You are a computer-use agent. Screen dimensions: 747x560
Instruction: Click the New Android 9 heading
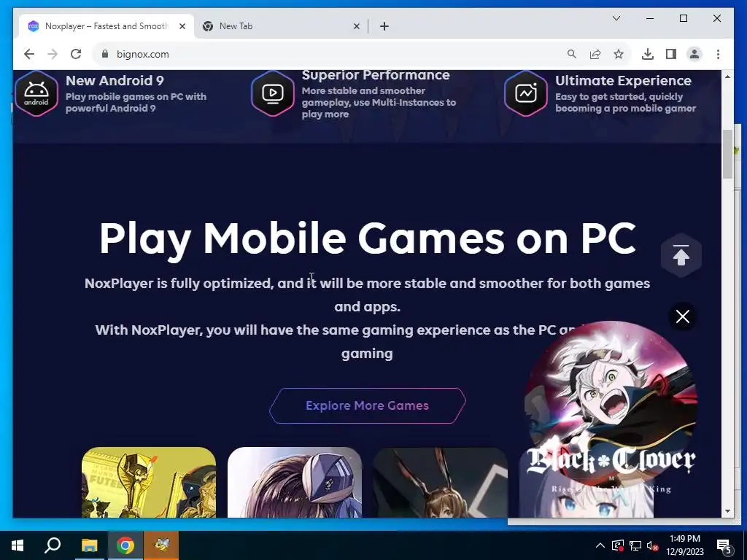point(115,80)
